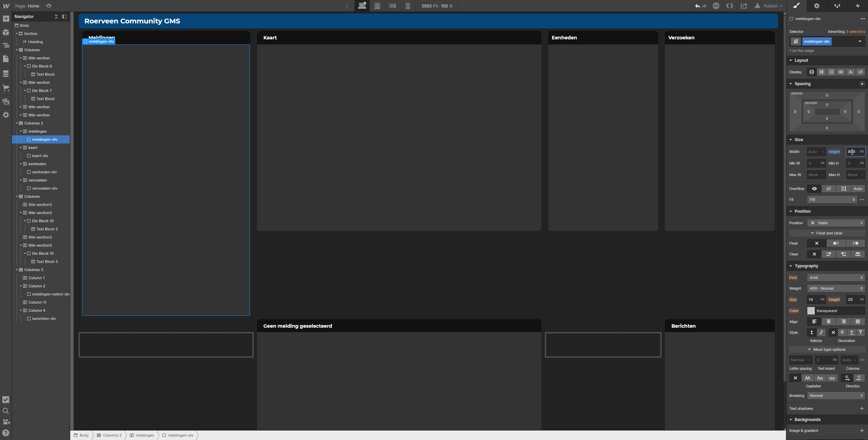This screenshot has width=868, height=440.
Task: Select flex display option
Action: pyautogui.click(x=821, y=72)
